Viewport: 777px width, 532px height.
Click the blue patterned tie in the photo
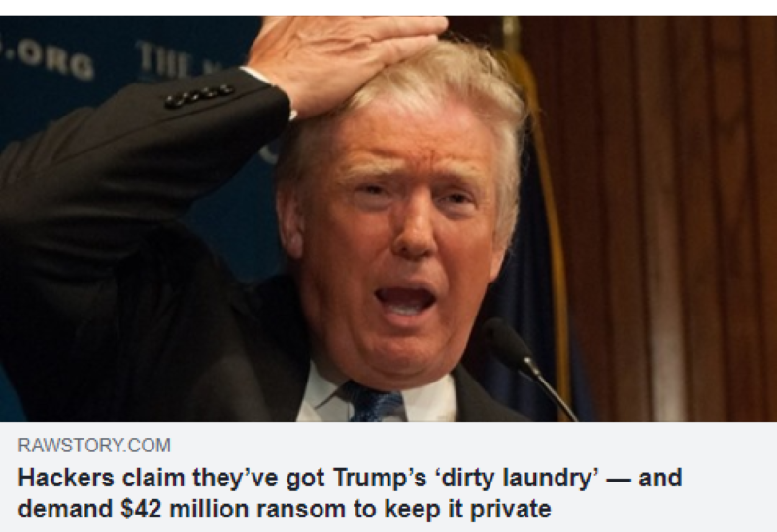tap(373, 402)
